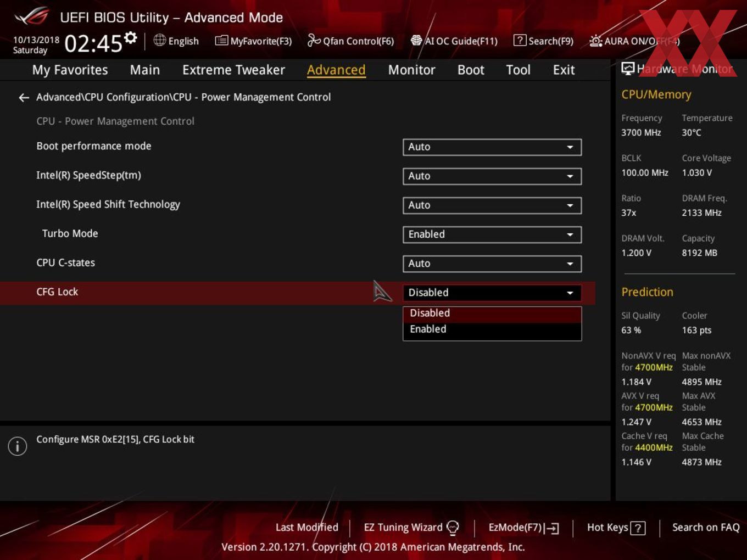Screen dimensions: 747x560
Task: Start EZ Tuning Wizard
Action: point(411,528)
